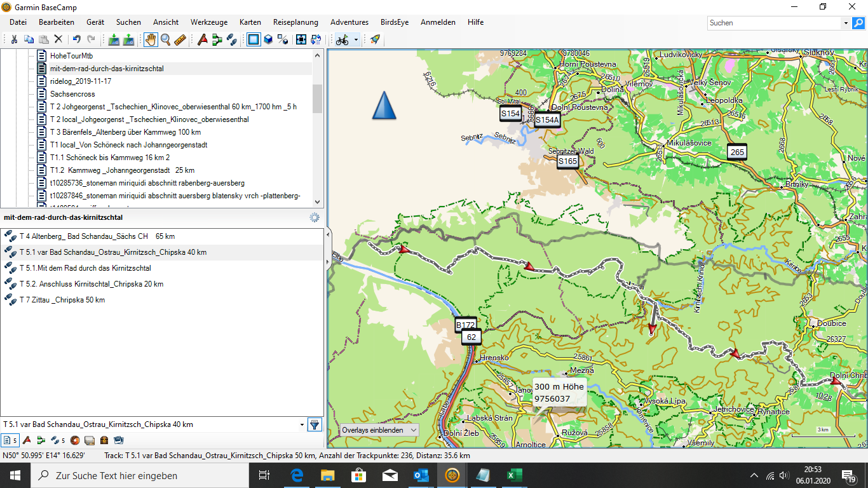Toggle the routes filter icon
Screen dimensions: 868x488
41,440
